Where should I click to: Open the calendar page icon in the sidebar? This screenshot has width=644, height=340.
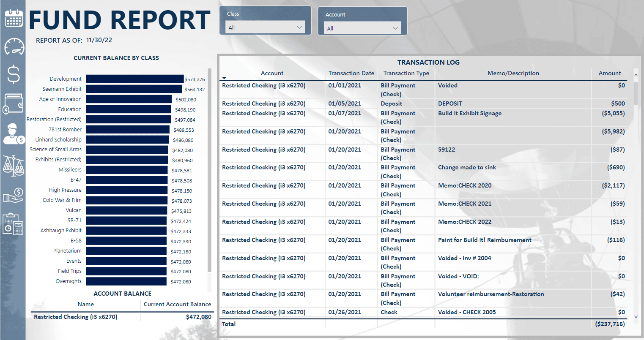click(x=14, y=18)
